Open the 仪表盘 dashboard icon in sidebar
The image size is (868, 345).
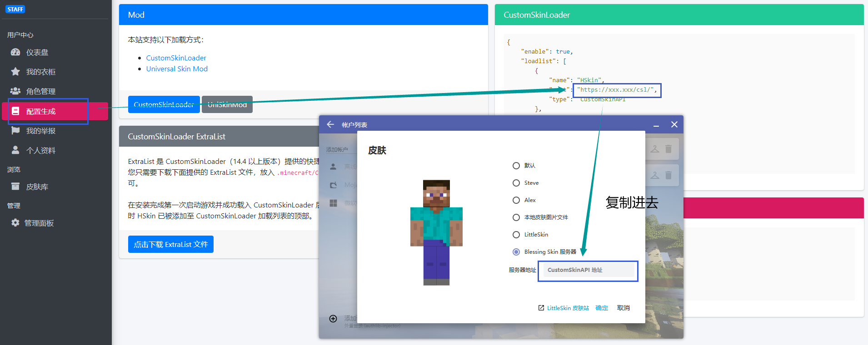pos(15,52)
